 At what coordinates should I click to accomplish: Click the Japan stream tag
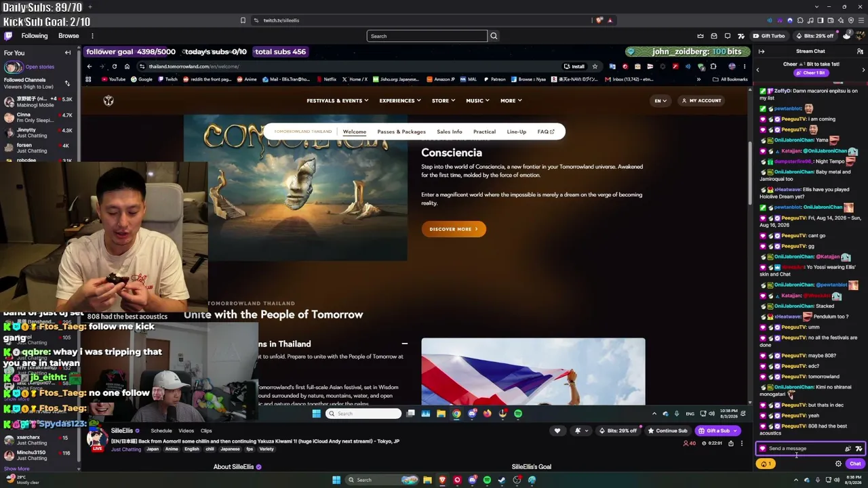153,449
